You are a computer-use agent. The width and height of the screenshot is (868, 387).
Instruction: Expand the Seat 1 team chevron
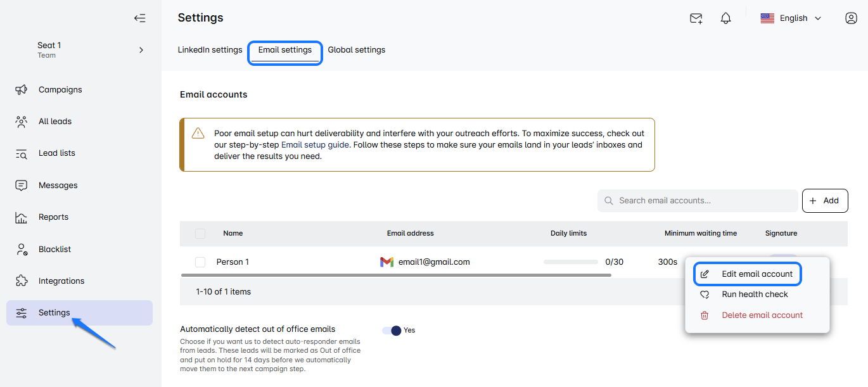(141, 50)
